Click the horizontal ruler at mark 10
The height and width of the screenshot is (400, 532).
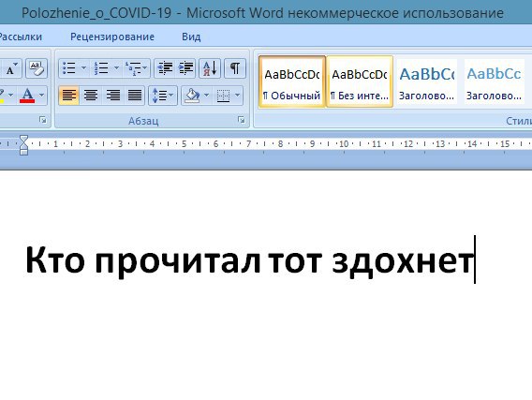tap(344, 144)
